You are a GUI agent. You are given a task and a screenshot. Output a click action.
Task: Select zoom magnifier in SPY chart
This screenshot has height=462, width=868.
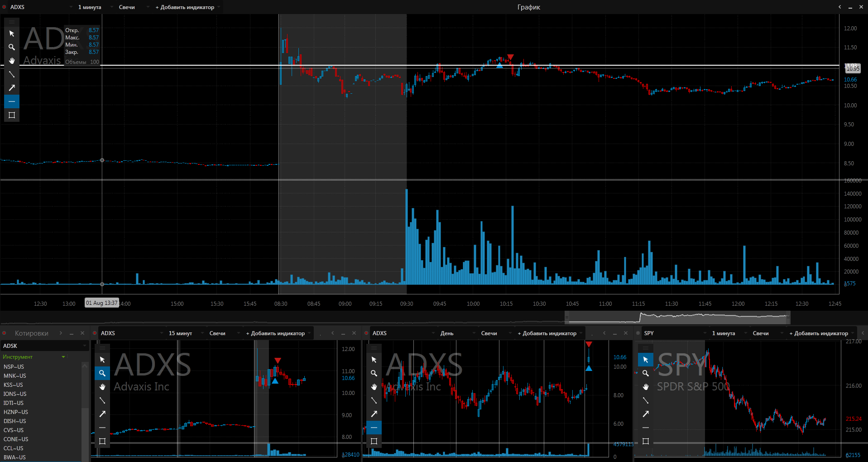tap(646, 373)
